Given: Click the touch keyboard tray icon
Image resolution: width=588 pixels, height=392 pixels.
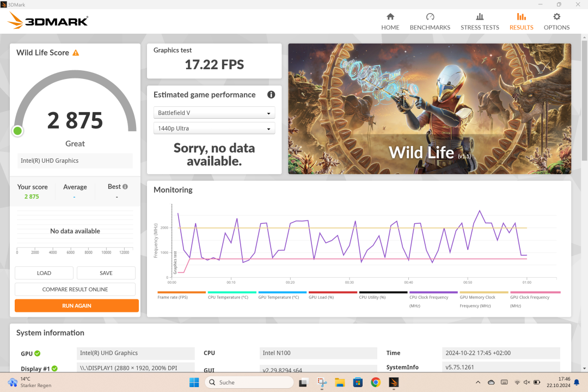Looking at the screenshot, I should pyautogui.click(x=504, y=382).
